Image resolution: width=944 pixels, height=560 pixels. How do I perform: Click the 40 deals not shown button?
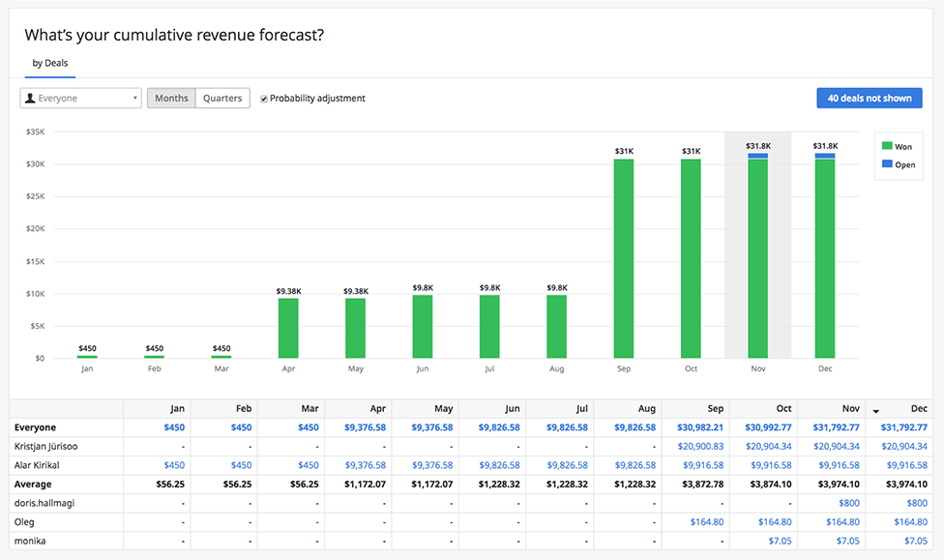(x=869, y=98)
